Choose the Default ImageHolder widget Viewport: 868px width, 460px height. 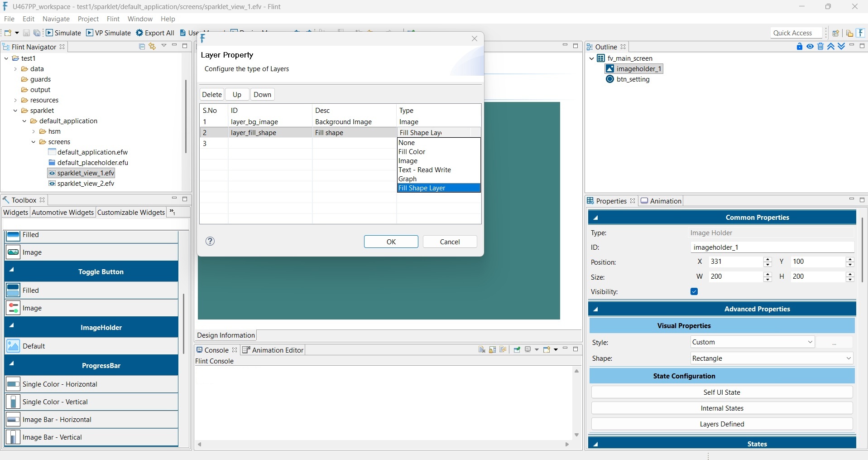coord(91,346)
